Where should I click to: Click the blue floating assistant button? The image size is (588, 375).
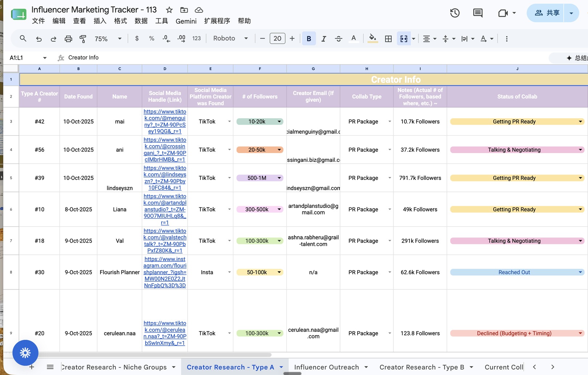tap(25, 353)
